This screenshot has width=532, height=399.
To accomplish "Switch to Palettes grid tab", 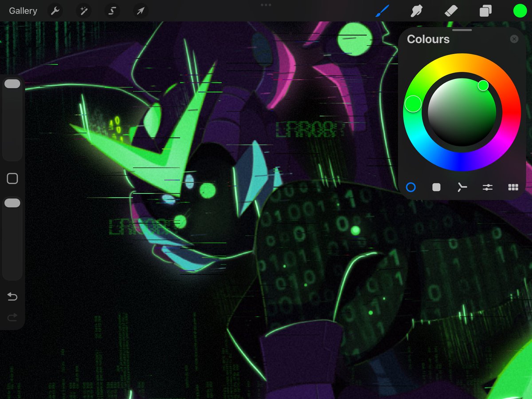I will tap(513, 187).
